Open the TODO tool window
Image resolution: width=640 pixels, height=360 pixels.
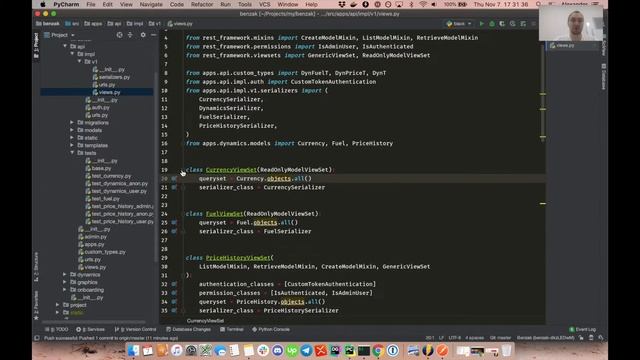[57, 329]
